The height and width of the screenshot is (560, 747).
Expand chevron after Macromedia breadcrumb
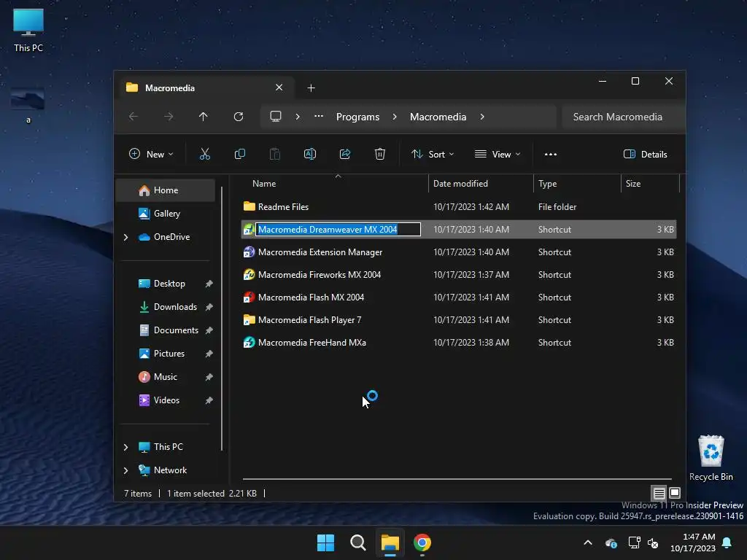coord(482,117)
